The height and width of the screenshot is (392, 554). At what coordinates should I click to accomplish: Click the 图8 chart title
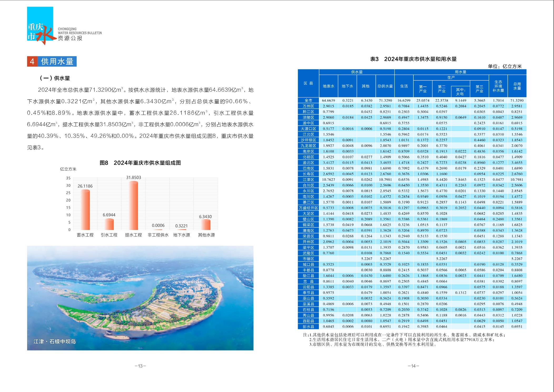tap(140, 163)
